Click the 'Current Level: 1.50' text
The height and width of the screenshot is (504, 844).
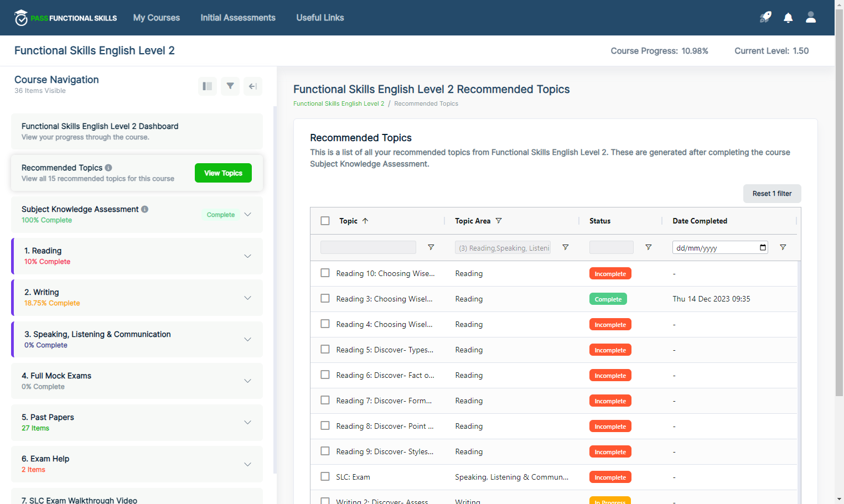coord(771,51)
